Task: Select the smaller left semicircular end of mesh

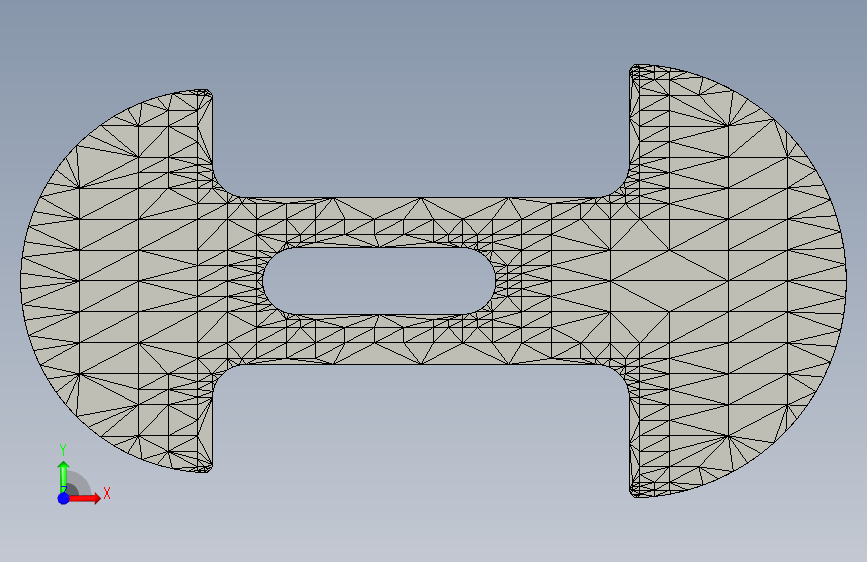Action: click(117, 280)
